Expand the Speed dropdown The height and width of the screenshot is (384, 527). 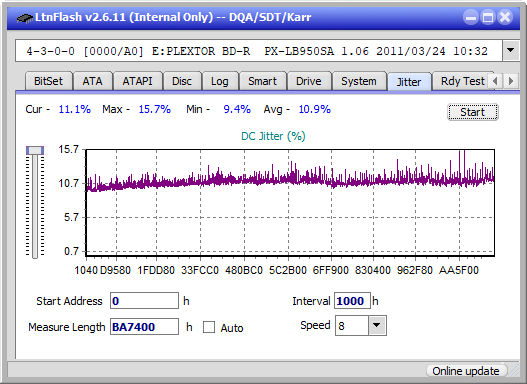[377, 325]
